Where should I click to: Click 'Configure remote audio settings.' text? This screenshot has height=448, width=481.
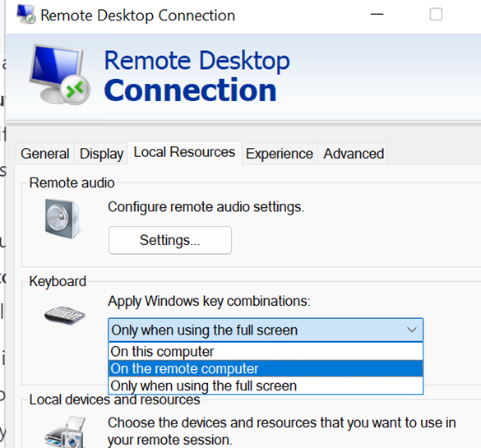click(206, 207)
